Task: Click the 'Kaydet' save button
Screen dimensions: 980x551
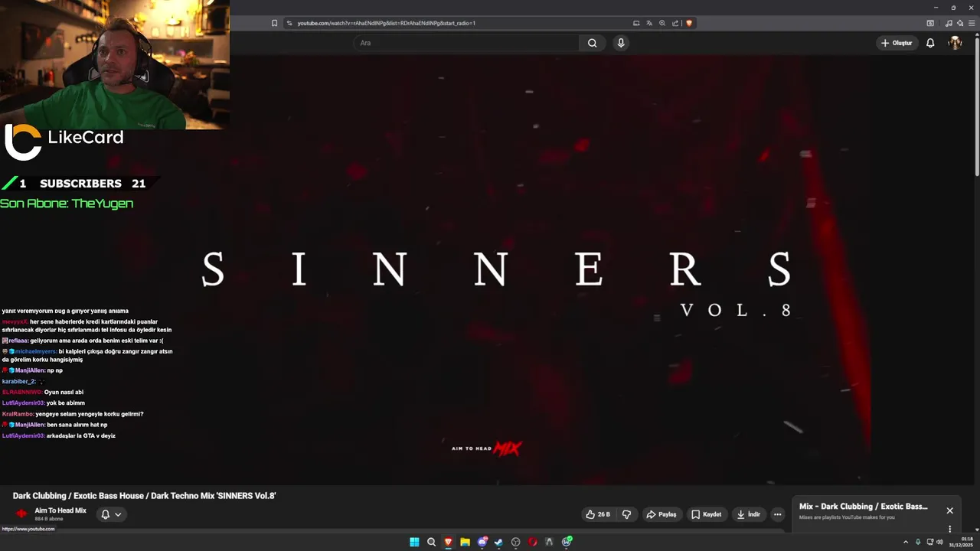Action: [706, 514]
